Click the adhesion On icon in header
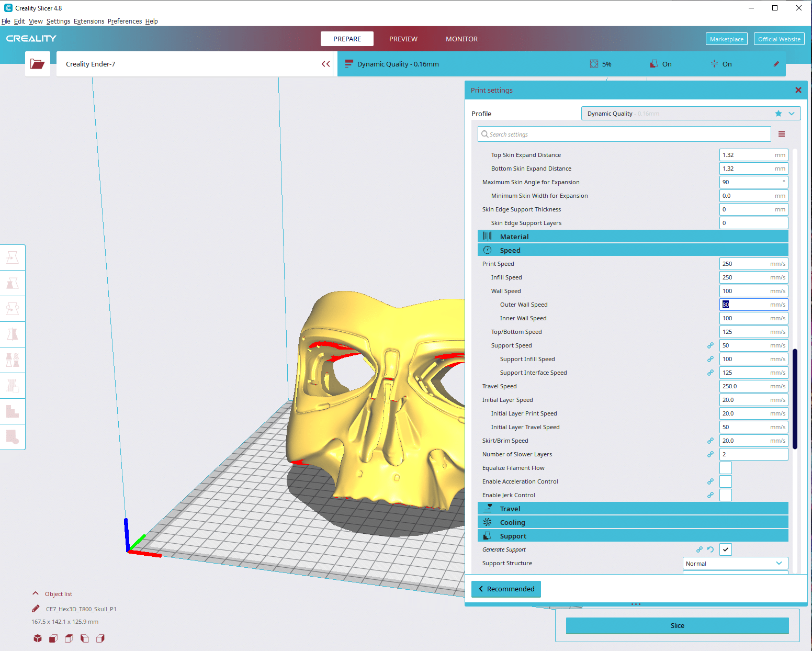Image resolution: width=812 pixels, height=651 pixels. click(714, 64)
